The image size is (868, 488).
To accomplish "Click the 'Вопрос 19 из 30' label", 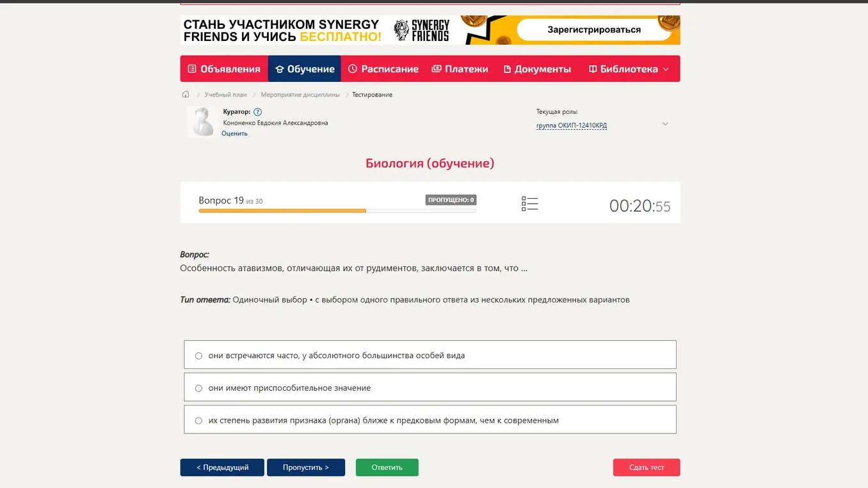I will point(230,200).
